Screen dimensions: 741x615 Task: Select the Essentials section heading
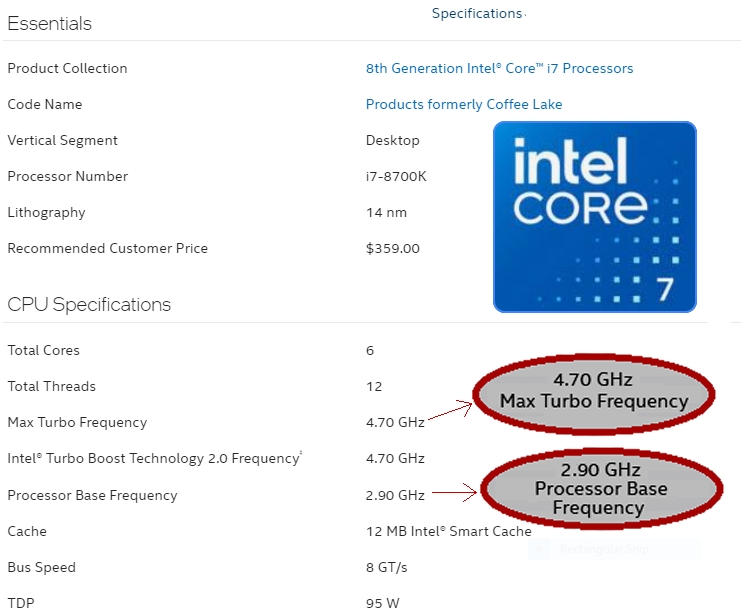click(x=49, y=23)
